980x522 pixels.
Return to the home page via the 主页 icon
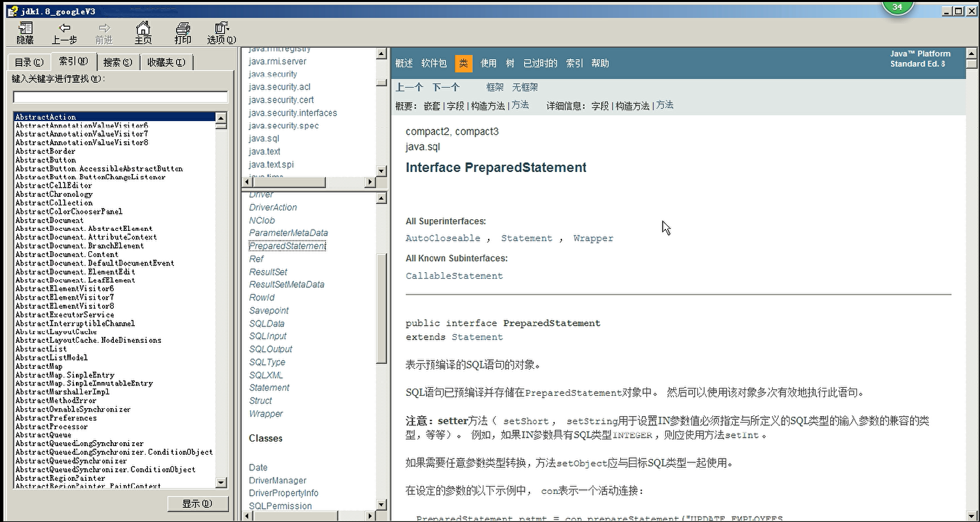(143, 33)
